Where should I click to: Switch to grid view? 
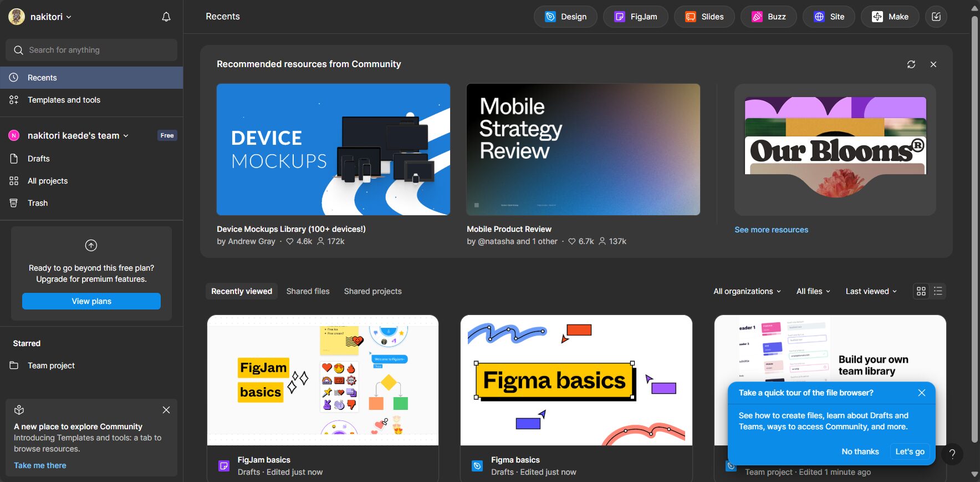pyautogui.click(x=921, y=291)
